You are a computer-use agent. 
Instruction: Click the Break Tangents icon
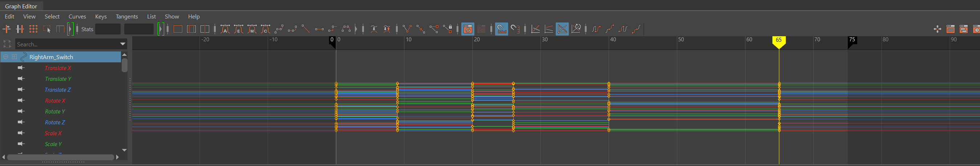[x=407, y=29]
